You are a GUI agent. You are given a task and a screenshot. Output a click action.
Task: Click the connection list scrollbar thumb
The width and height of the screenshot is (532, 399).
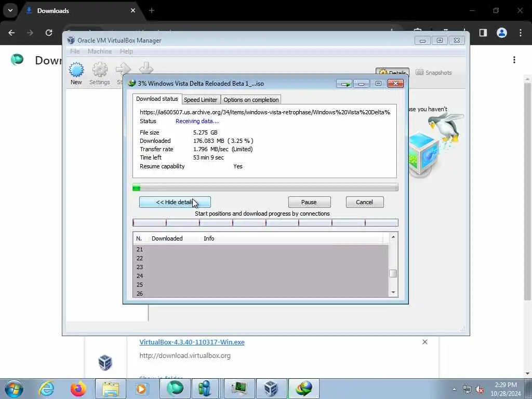pyautogui.click(x=393, y=273)
